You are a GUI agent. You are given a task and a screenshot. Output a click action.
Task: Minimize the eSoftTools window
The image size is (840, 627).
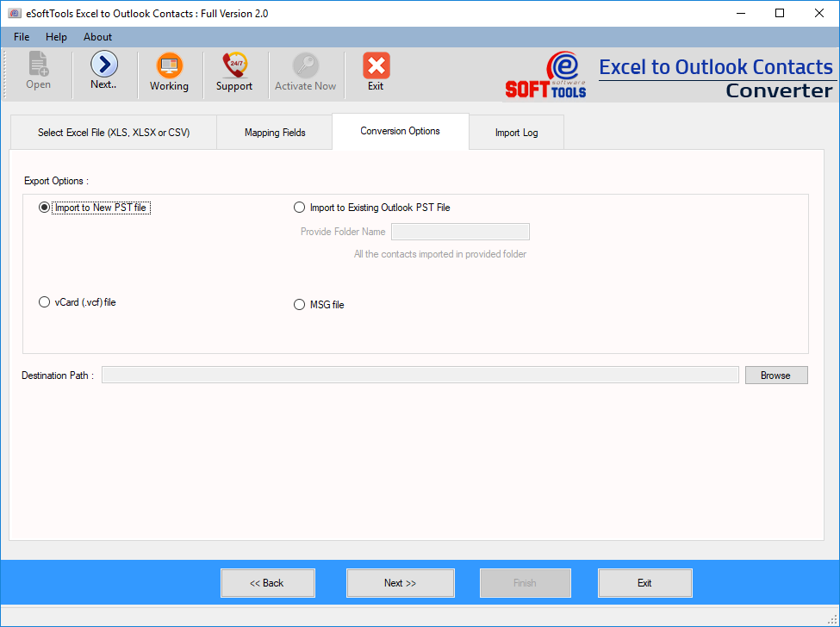coord(741,14)
